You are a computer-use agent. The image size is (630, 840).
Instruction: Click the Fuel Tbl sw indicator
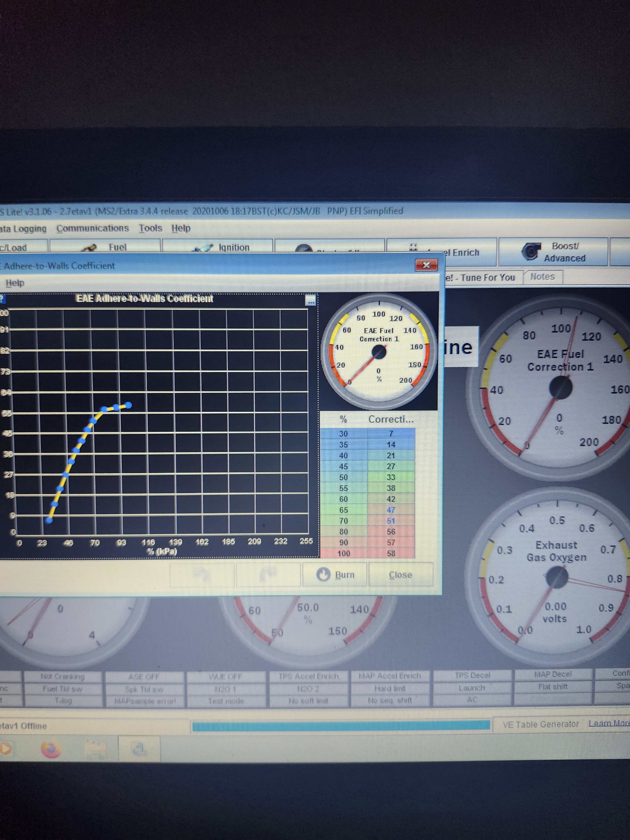click(x=63, y=688)
